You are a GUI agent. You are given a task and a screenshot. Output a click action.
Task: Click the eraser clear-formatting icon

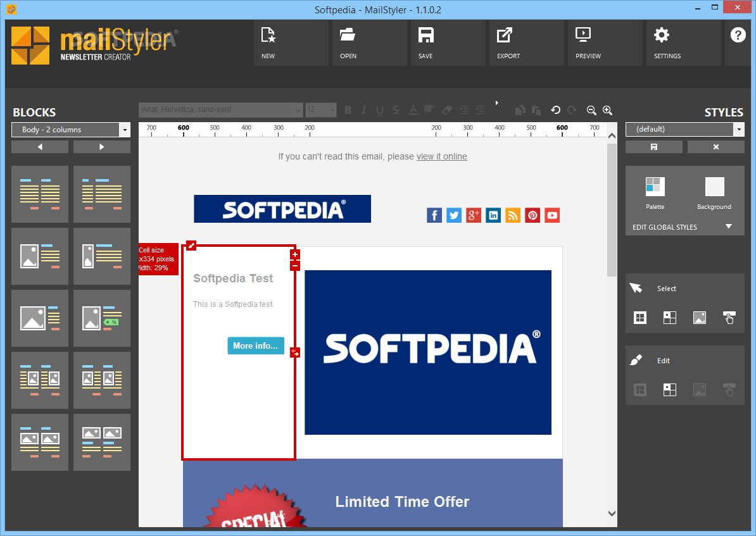point(447,110)
